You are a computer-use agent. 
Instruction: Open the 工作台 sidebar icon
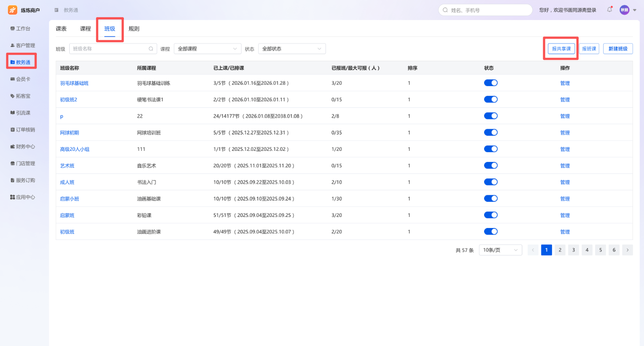point(12,28)
